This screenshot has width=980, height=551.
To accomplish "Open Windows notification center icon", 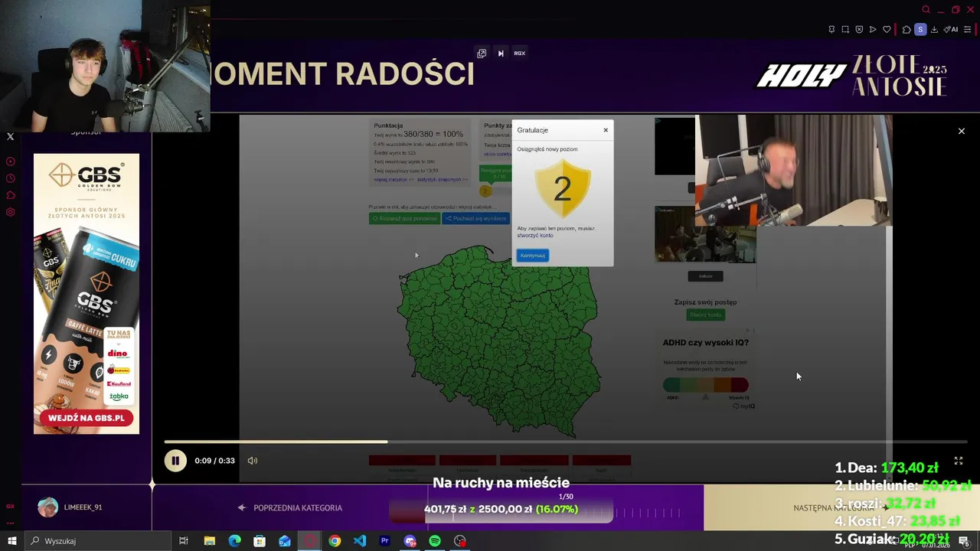I will pos(964,542).
